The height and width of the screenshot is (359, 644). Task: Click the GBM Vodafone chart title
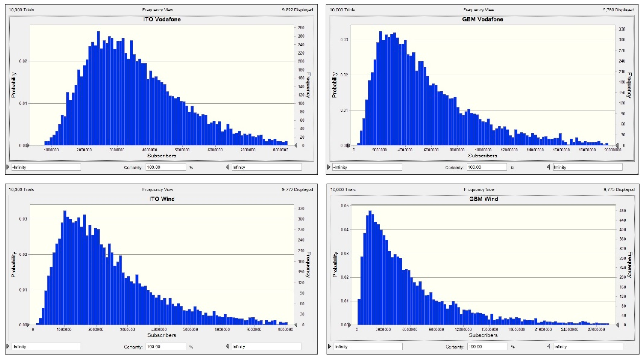483,20
